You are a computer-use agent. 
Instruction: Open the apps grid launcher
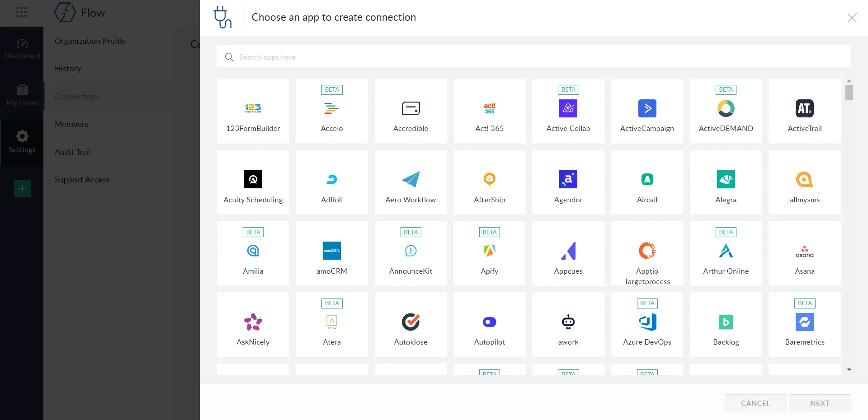(x=21, y=12)
